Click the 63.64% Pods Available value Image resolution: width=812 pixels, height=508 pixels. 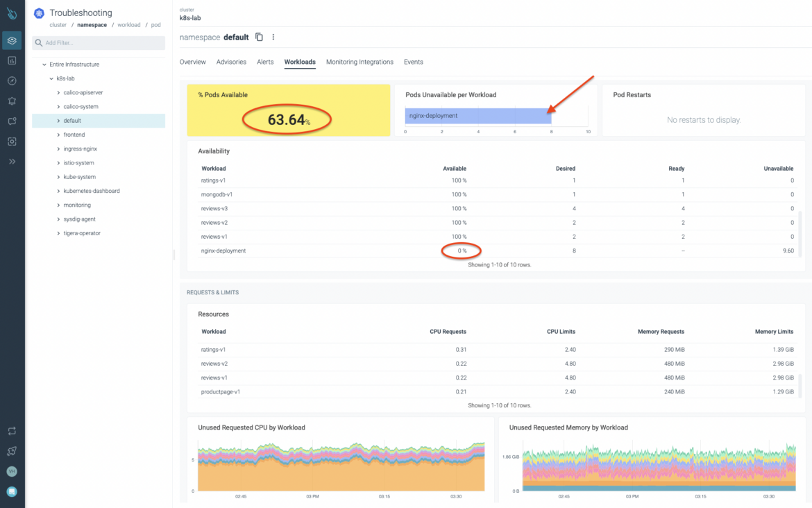pos(288,119)
